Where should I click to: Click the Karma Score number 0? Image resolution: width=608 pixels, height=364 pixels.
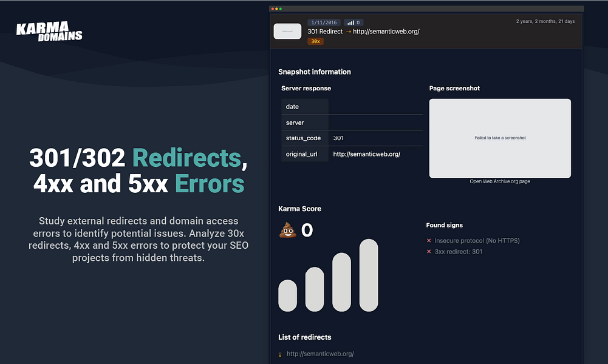tap(307, 230)
